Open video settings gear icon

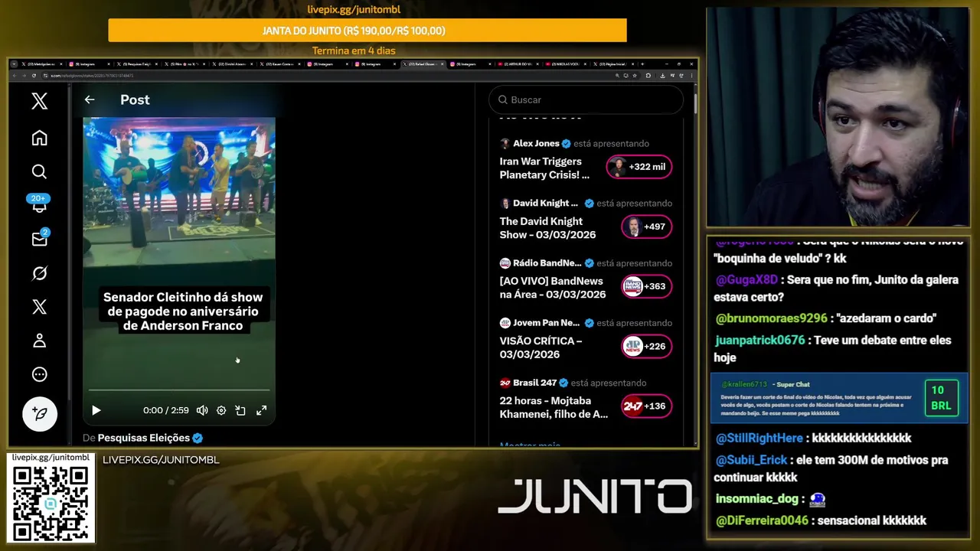pos(221,410)
